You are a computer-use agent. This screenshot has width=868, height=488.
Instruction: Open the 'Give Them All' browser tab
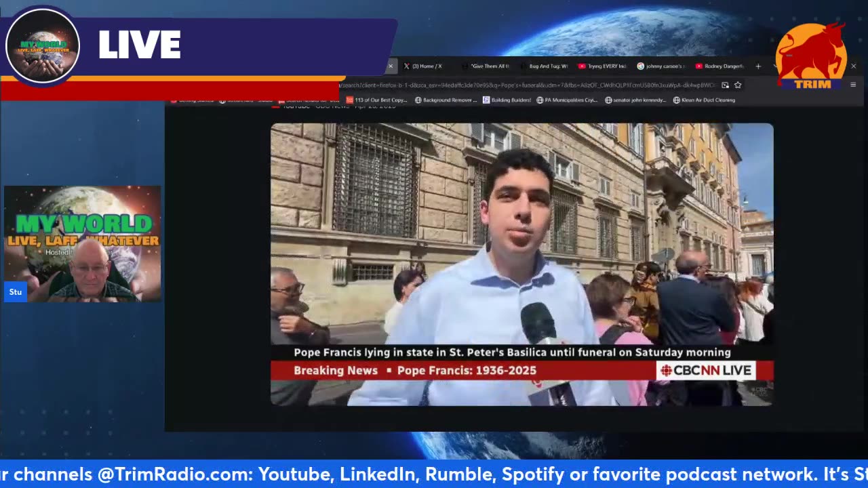486,66
